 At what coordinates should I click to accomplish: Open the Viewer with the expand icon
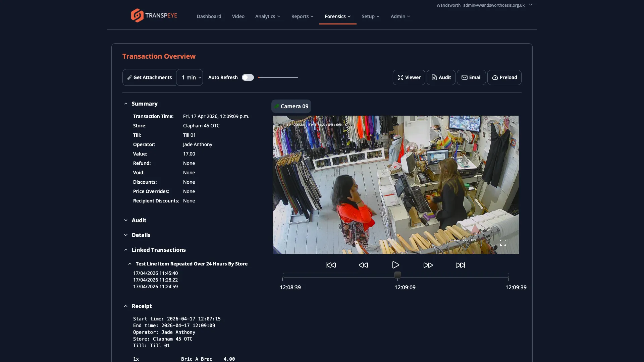[x=400, y=77]
